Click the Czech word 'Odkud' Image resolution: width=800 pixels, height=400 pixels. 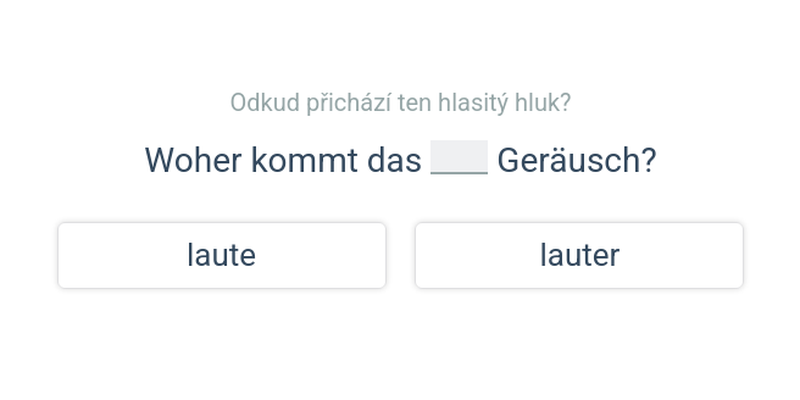[x=256, y=102]
